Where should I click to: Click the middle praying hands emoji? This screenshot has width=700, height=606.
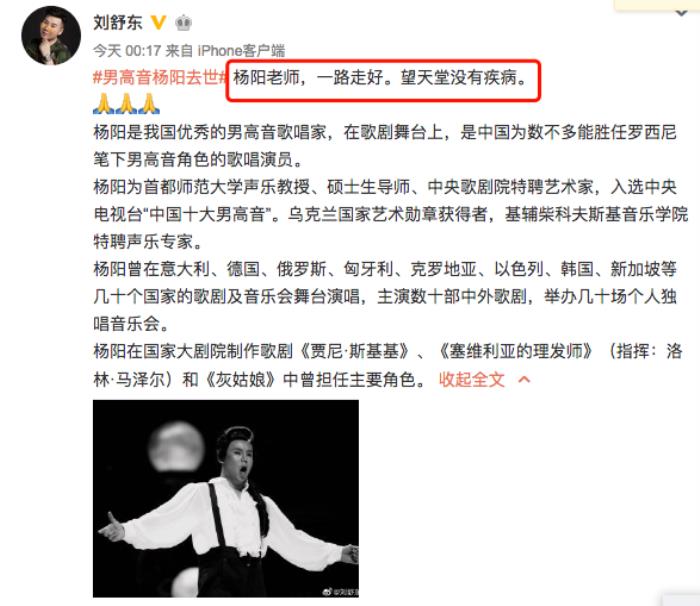[126, 104]
